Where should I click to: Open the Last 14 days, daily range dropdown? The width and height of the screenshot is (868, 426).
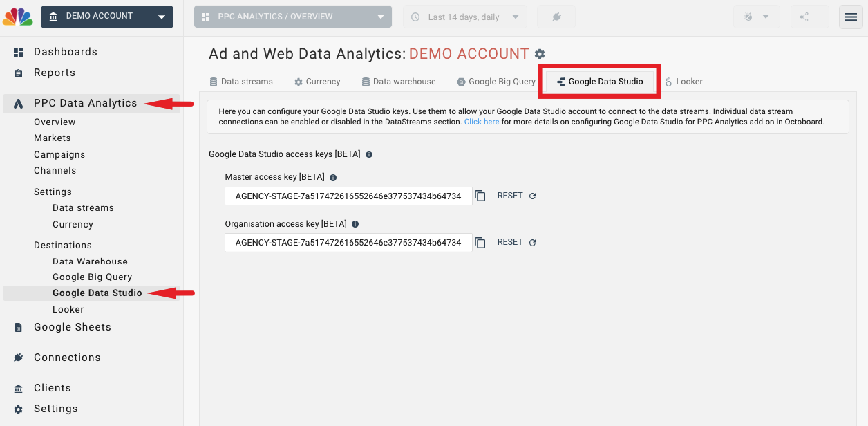click(x=464, y=17)
